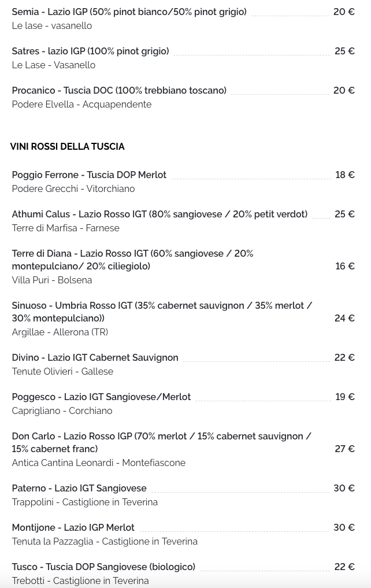Click Poggesco Lazio IGT Sangiovese/Merlot
The image size is (371, 588).
(x=102, y=397)
